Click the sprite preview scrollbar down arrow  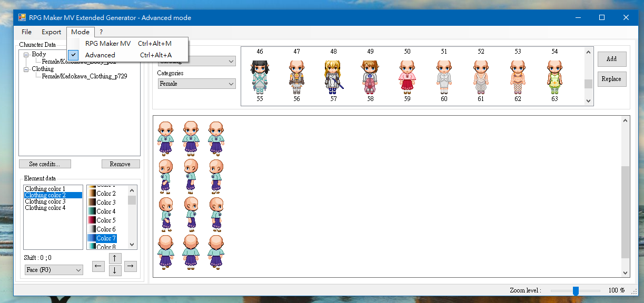[x=626, y=272]
